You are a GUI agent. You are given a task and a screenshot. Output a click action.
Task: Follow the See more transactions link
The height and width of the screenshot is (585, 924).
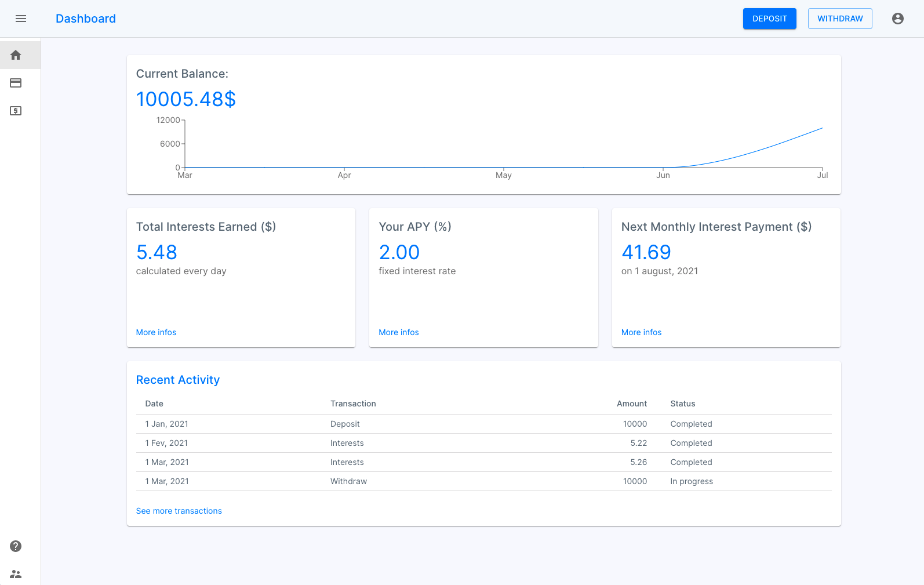[x=179, y=511]
